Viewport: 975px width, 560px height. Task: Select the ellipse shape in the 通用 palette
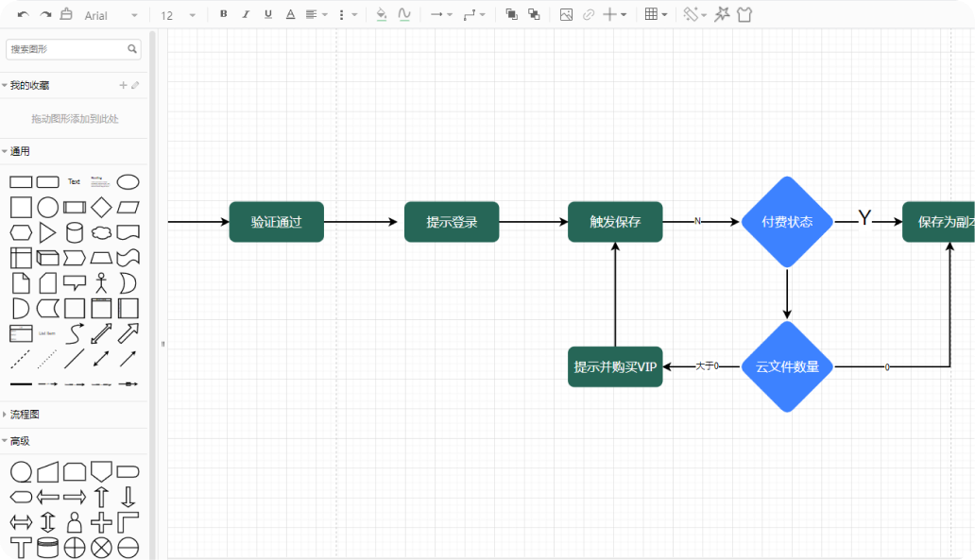click(128, 181)
